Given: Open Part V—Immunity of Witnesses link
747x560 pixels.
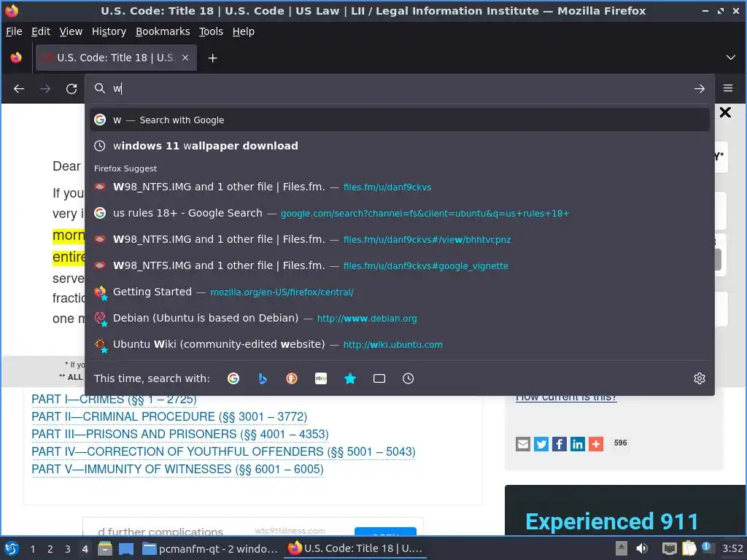Looking at the screenshot, I should 177,469.
